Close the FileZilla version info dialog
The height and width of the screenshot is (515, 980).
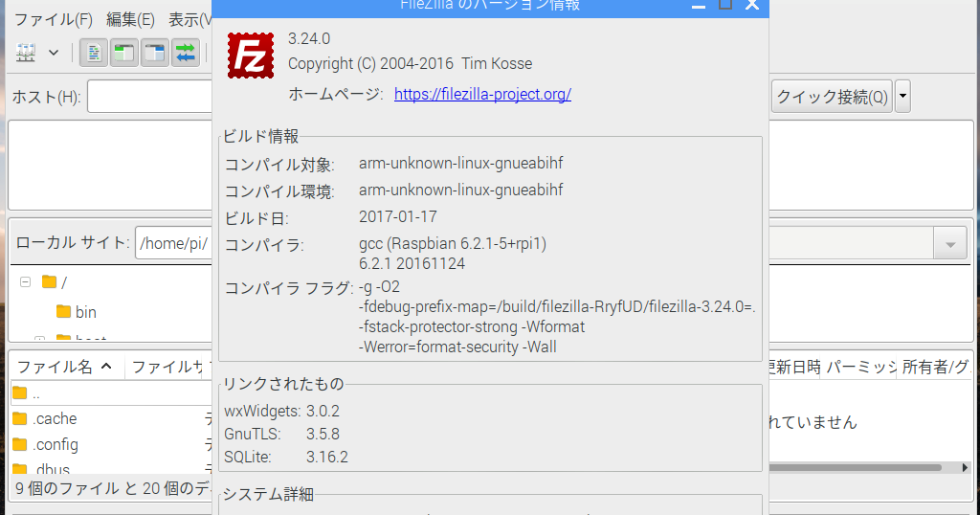(x=752, y=5)
